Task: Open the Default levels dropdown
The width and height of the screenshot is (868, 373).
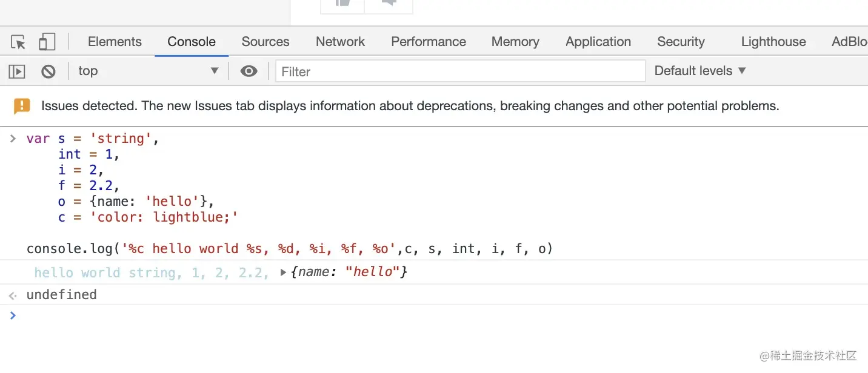Action: (700, 71)
